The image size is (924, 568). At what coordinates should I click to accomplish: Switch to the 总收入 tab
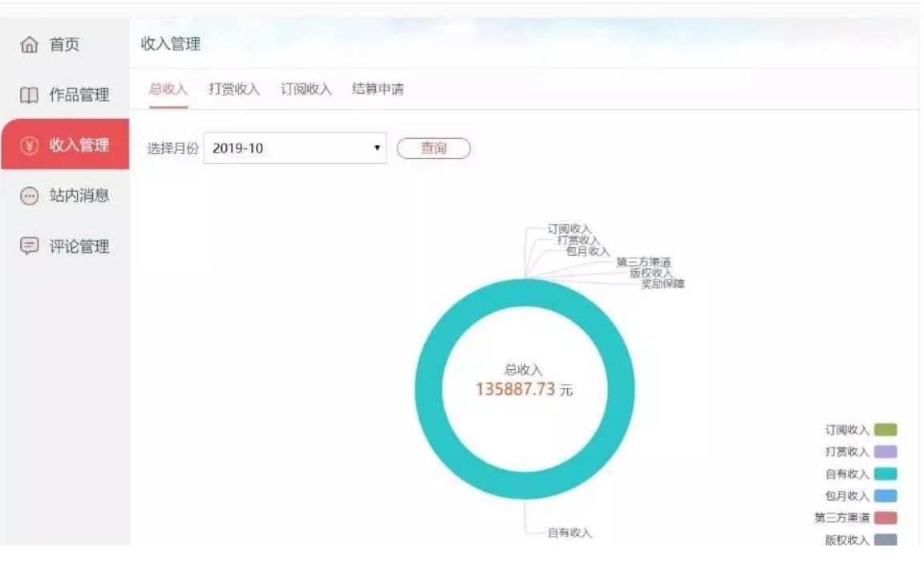(168, 89)
